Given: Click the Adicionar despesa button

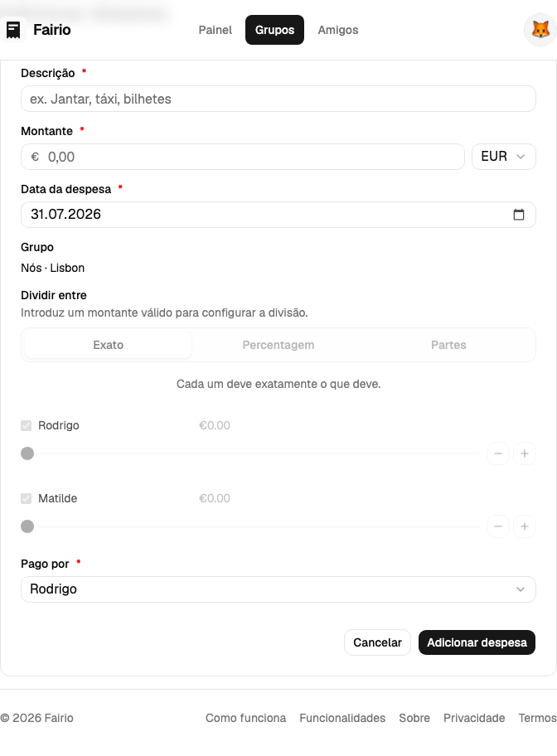Looking at the screenshot, I should click(x=477, y=642).
